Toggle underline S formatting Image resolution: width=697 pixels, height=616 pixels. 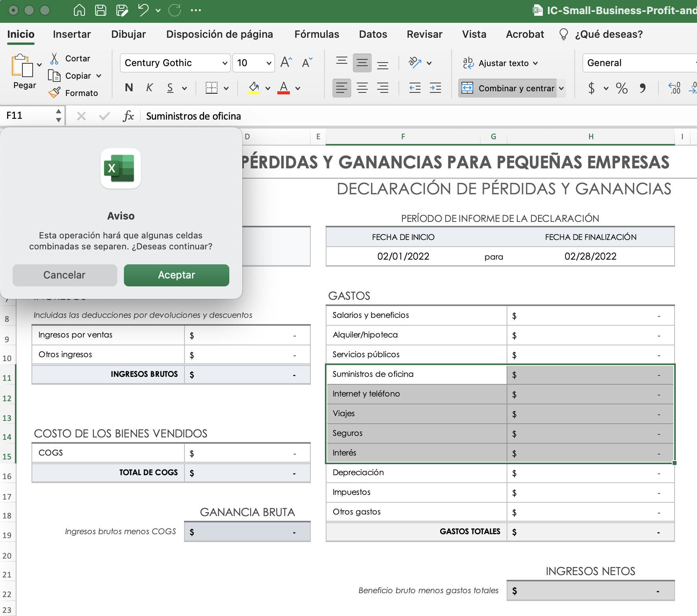tap(170, 88)
